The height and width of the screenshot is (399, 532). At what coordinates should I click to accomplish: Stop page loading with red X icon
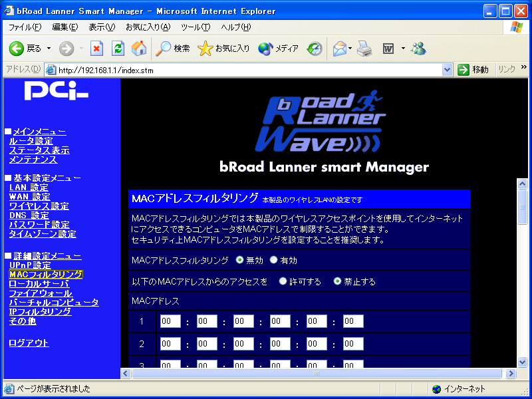click(96, 49)
